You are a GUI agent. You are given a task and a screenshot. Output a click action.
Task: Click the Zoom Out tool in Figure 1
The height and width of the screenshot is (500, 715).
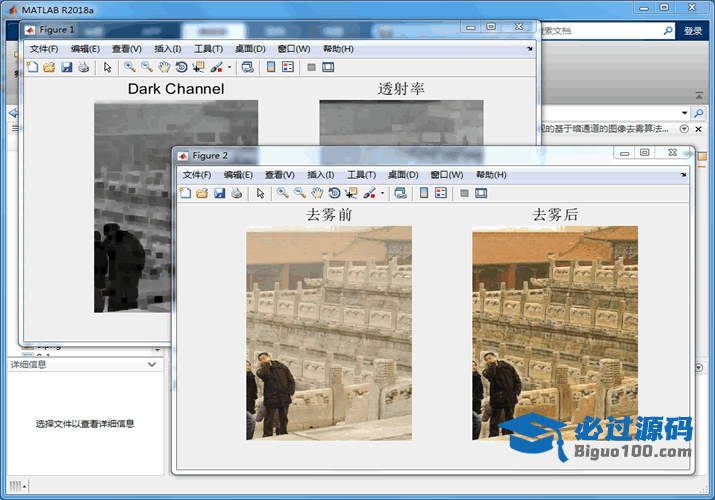147,67
